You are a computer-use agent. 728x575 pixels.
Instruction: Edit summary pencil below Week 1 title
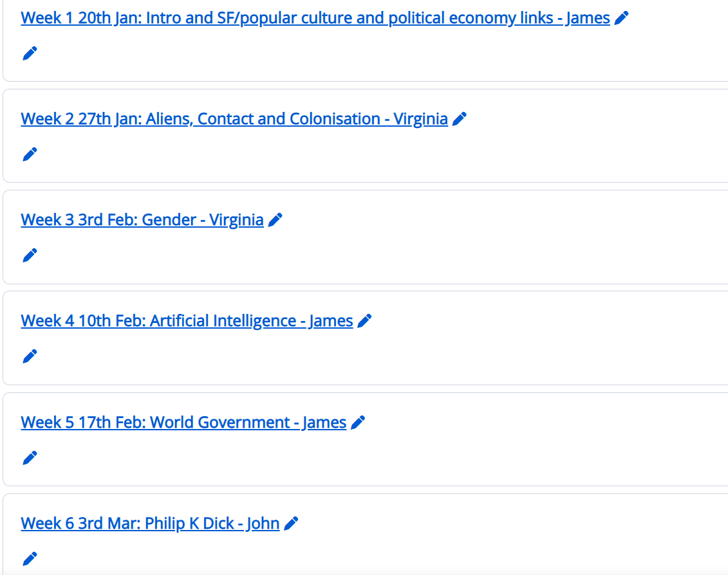(30, 53)
